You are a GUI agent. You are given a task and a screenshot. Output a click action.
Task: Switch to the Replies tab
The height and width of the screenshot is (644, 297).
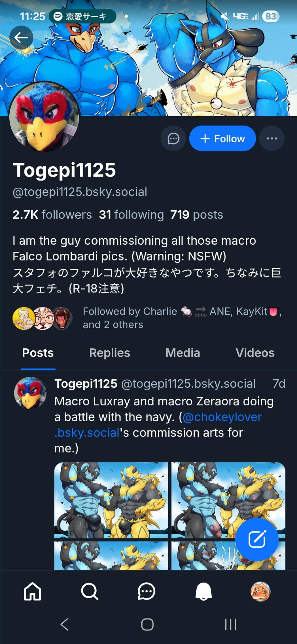click(x=109, y=353)
